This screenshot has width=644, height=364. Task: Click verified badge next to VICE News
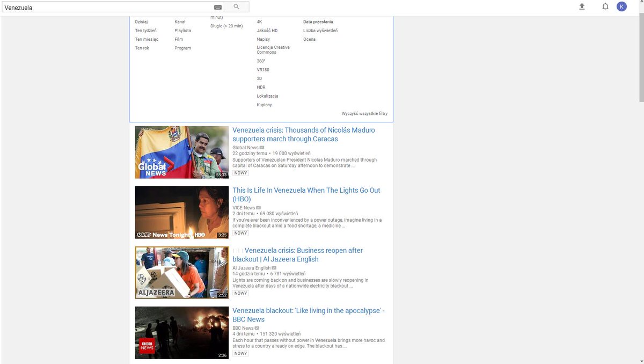coord(259,208)
